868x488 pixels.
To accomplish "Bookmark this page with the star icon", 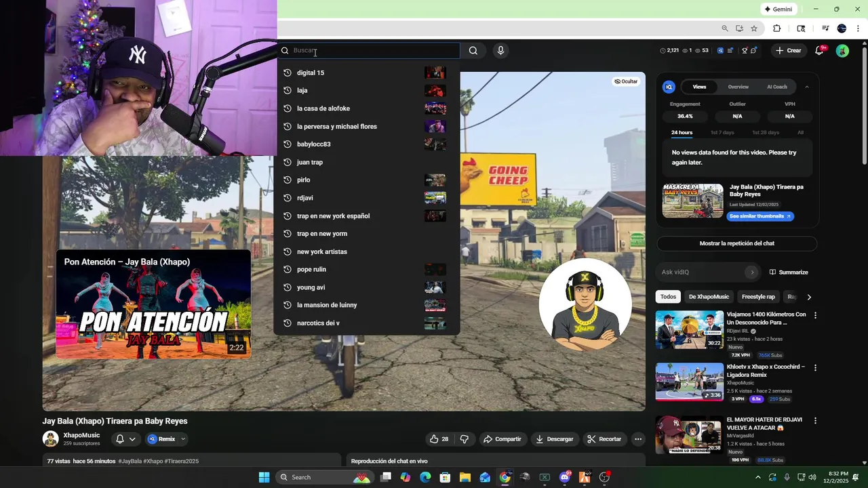I will pos(754,28).
